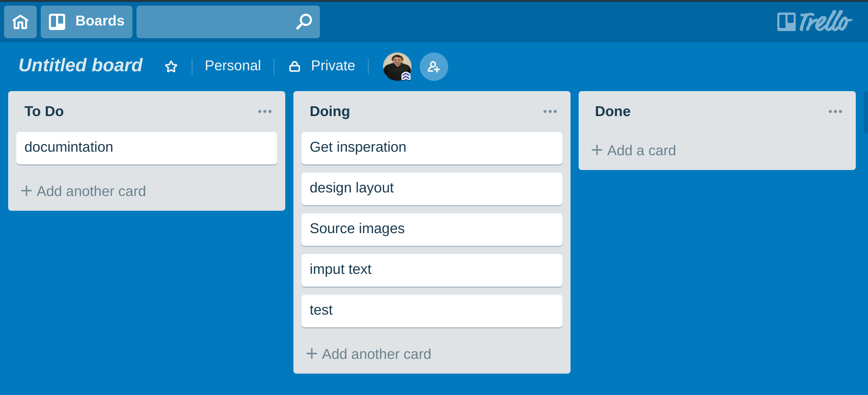Change Private visibility setting

[322, 66]
